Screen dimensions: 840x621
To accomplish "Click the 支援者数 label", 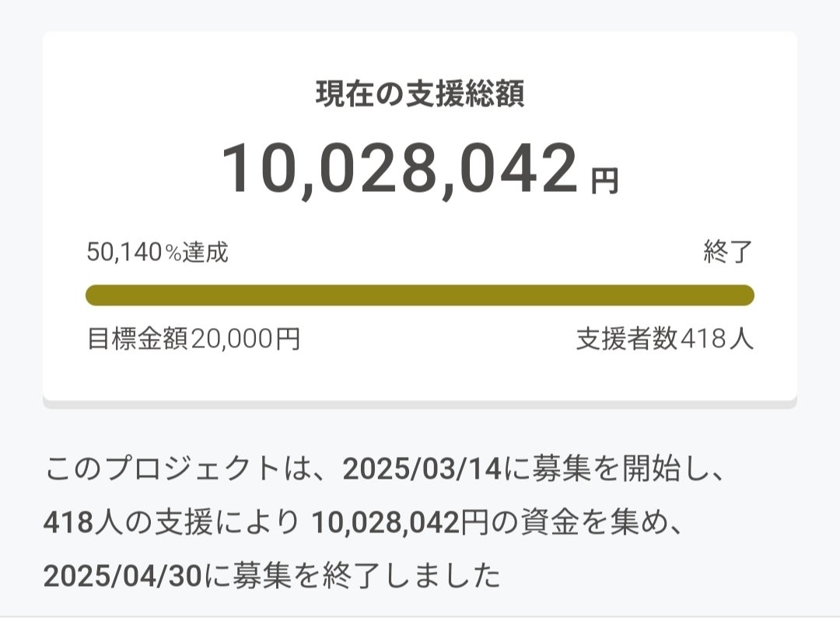I will (627, 340).
